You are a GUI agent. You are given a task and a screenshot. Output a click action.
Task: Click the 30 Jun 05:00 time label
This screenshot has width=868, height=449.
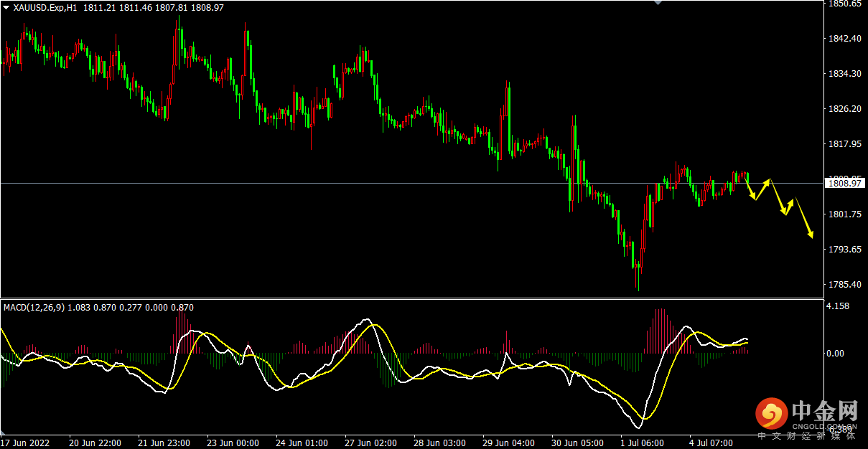pos(577,443)
